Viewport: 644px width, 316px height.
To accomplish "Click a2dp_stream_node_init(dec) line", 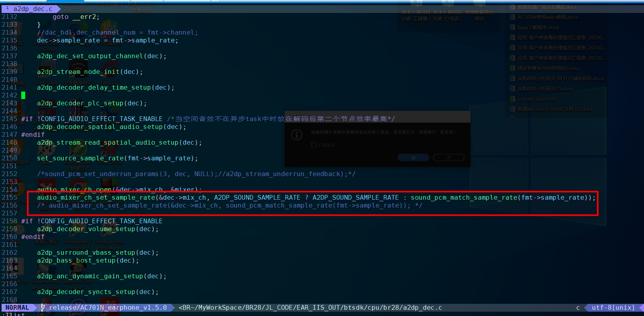I will click(90, 72).
